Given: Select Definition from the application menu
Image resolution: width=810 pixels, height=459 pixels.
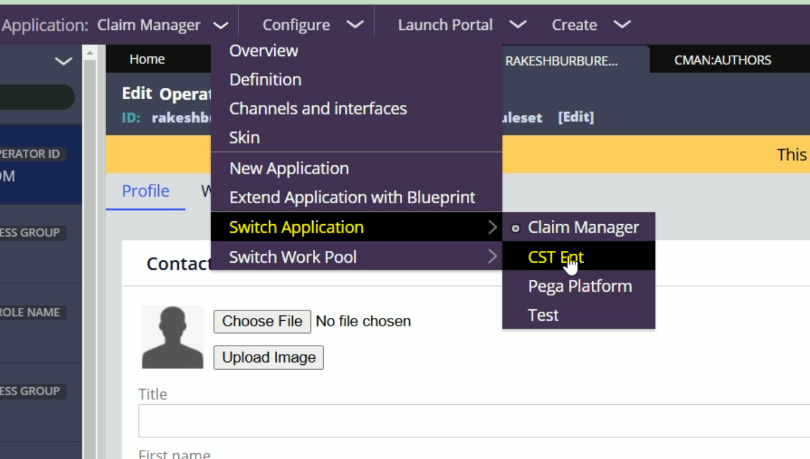Looking at the screenshot, I should pos(265,80).
